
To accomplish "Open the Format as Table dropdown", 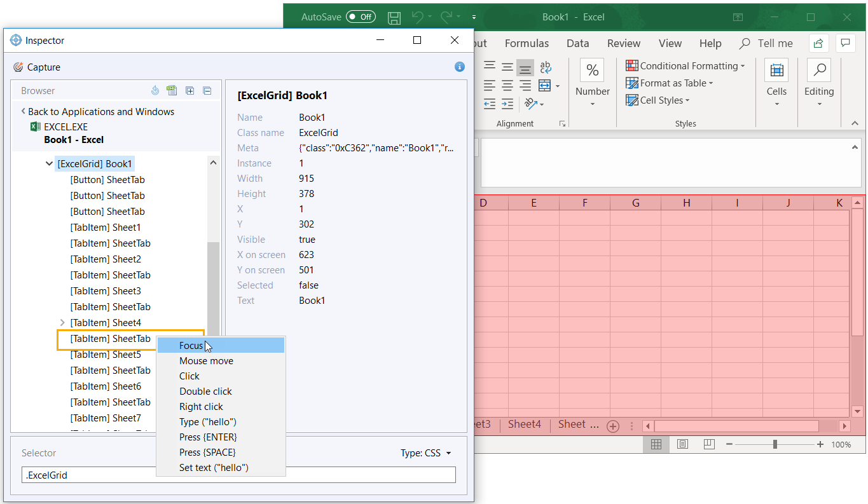I will 670,83.
